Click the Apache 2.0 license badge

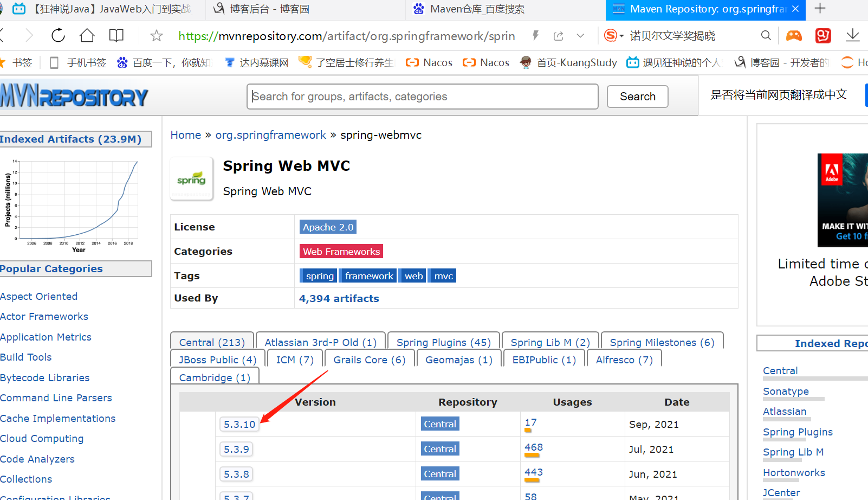click(x=328, y=227)
